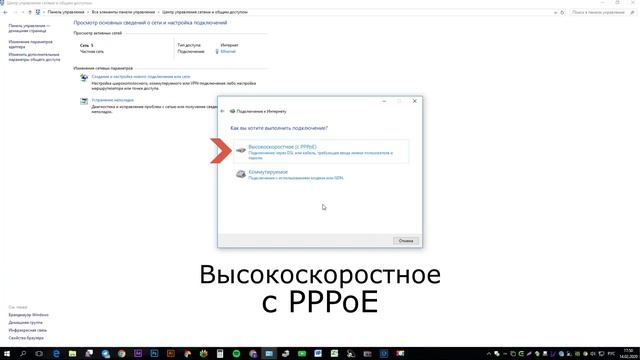Click the volume speaker tray icon
The image size is (640, 360).
(x=593, y=354)
